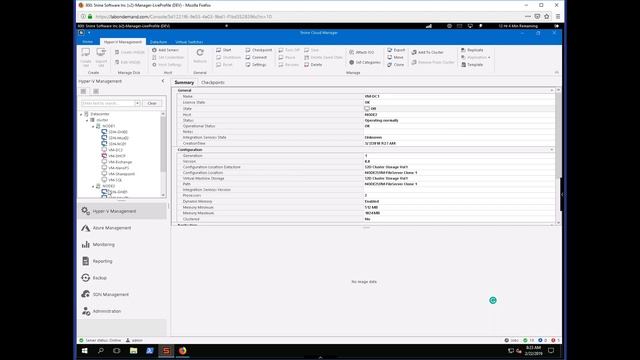Click the Summary pane vertical scrollbar
This screenshot has height=360, width=640.
coord(558,156)
